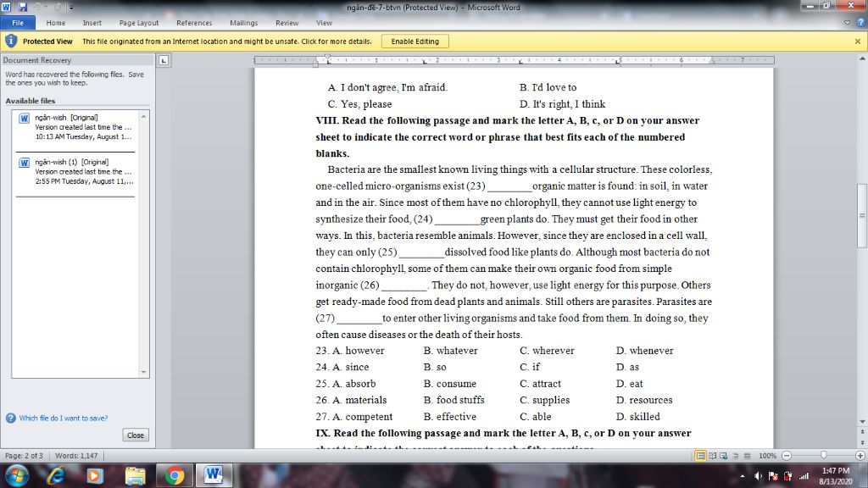Click the Word taskbar button
Image resolution: width=868 pixels, height=488 pixels.
coord(214,476)
